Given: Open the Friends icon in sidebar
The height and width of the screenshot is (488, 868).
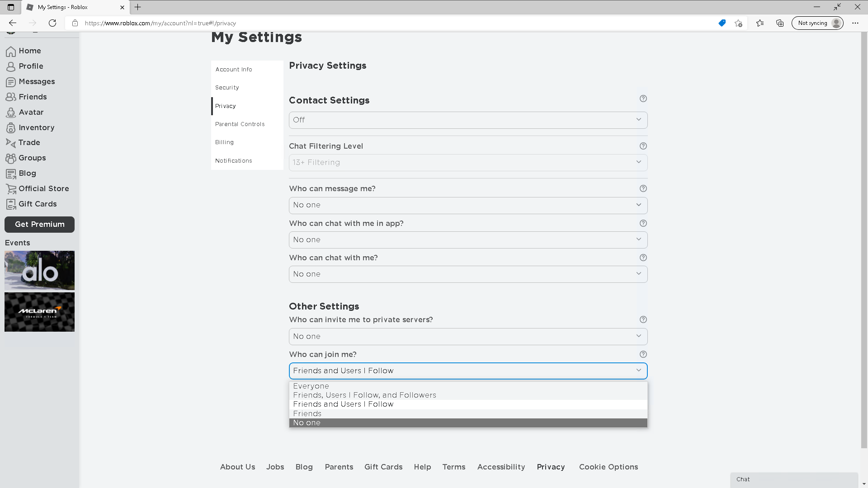Looking at the screenshot, I should pyautogui.click(x=11, y=97).
